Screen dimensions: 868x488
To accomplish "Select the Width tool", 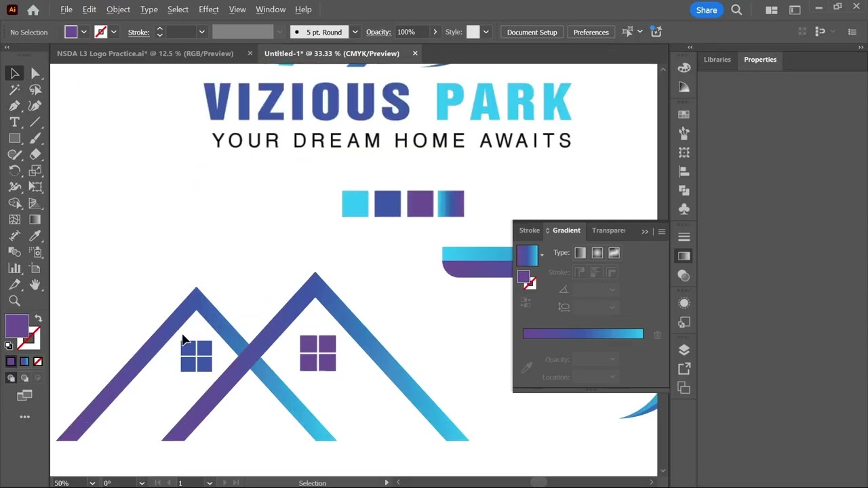I will (14, 187).
